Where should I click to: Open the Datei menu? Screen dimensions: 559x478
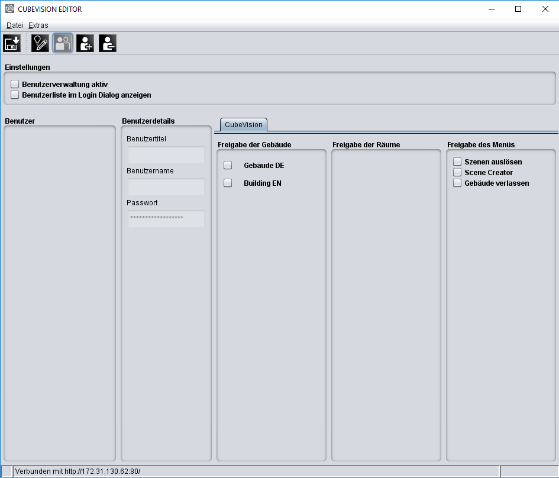click(x=15, y=25)
